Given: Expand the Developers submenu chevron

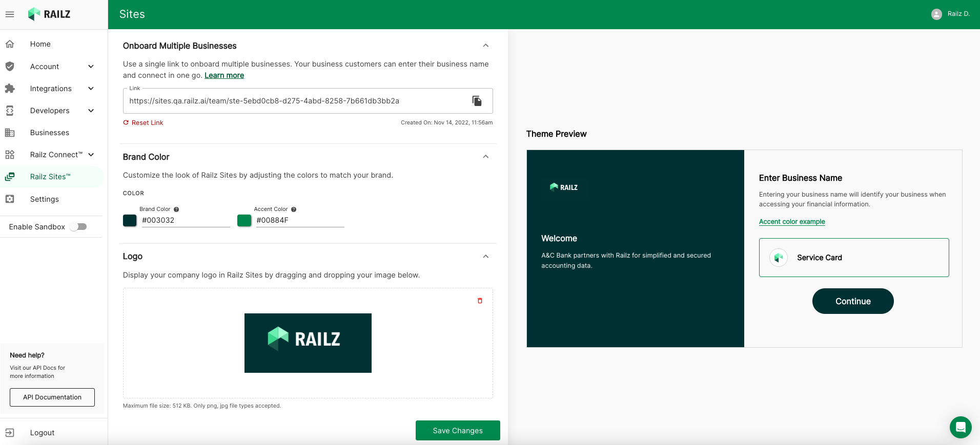Looking at the screenshot, I should 91,111.
